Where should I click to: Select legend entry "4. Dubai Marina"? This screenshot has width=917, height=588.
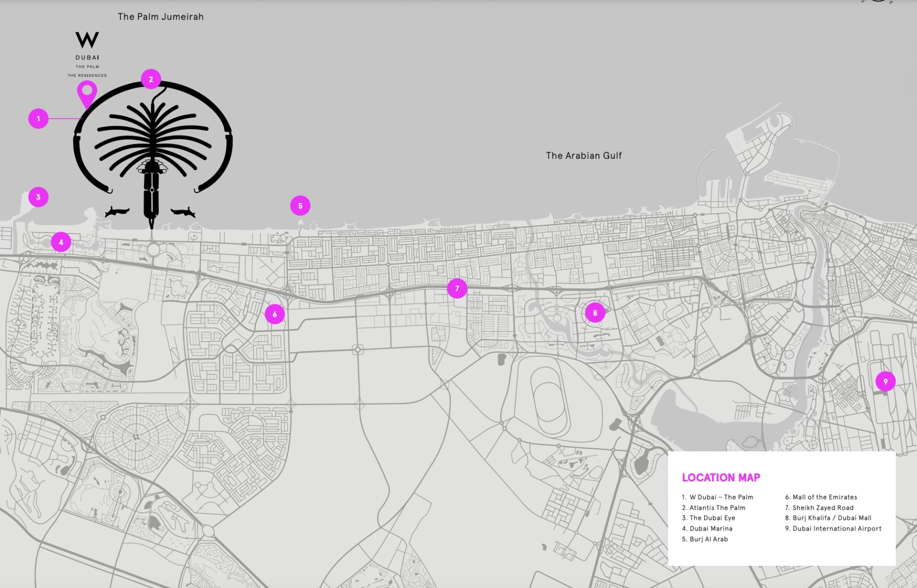[707, 529]
